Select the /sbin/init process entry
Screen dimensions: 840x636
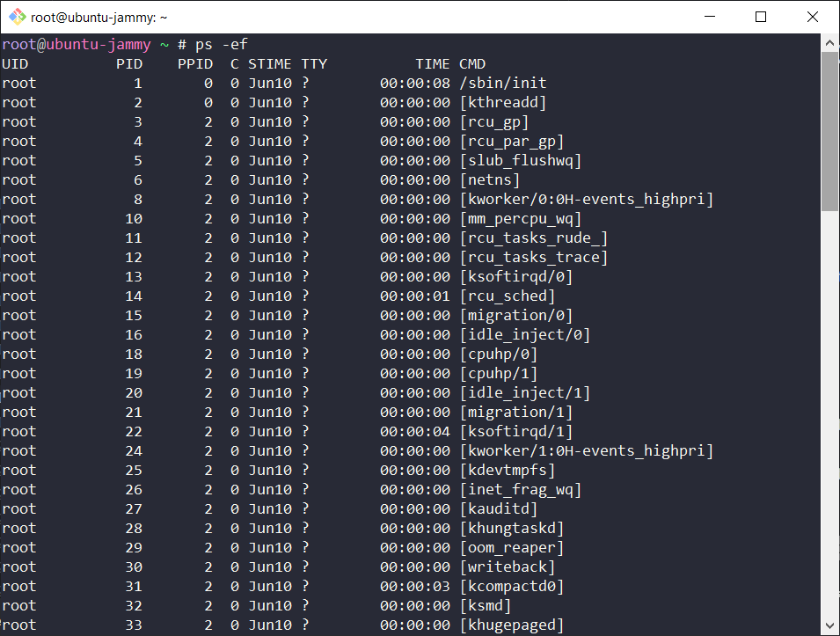(504, 83)
